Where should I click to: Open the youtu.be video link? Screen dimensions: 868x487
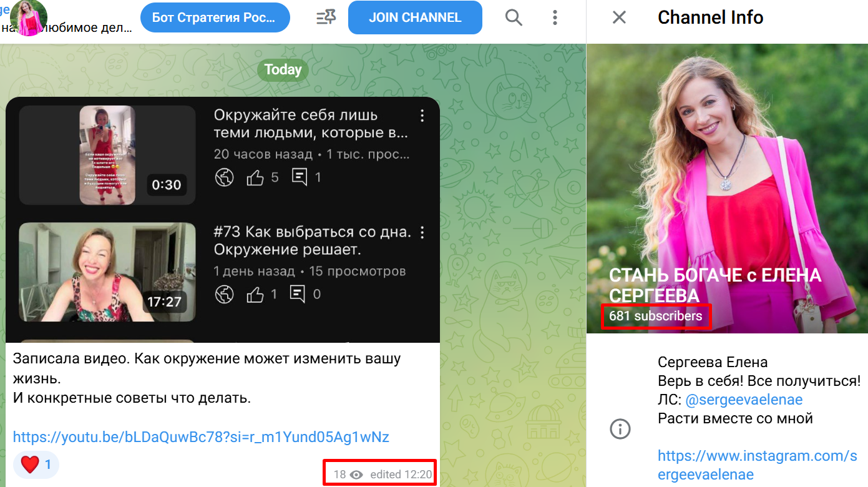(x=201, y=437)
